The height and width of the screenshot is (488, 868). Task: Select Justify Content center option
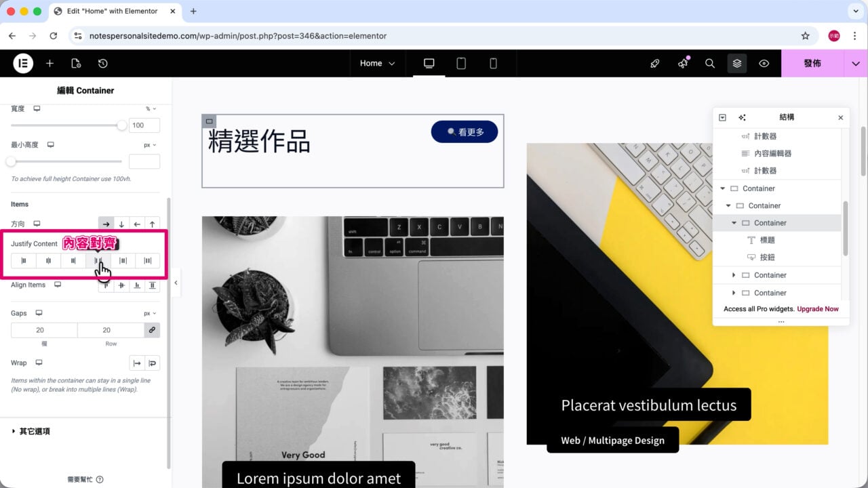(x=48, y=261)
